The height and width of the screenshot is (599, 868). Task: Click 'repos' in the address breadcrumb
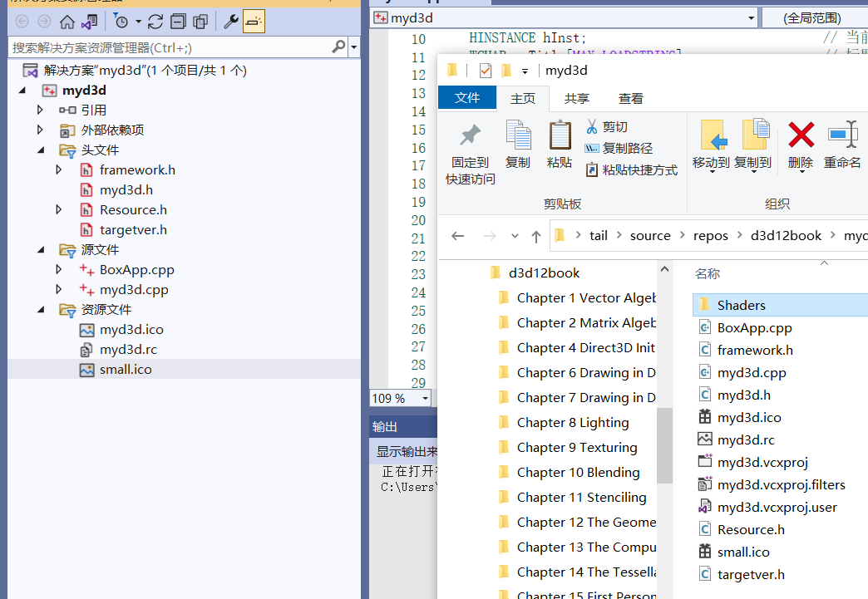pos(710,236)
